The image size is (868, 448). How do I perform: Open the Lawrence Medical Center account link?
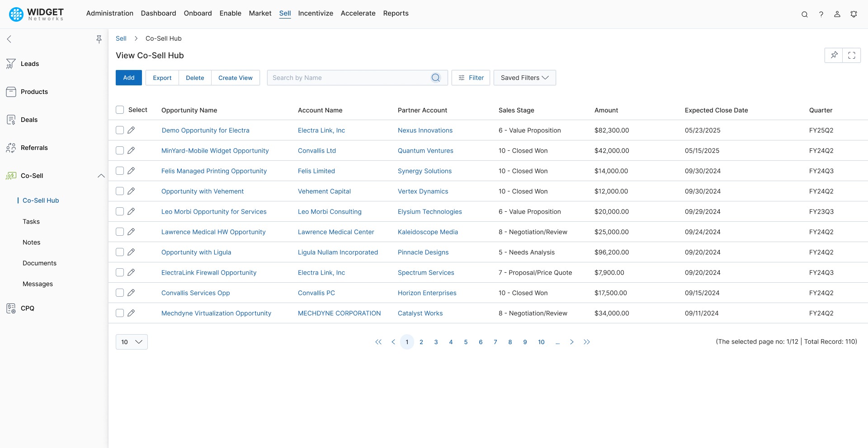pos(336,232)
